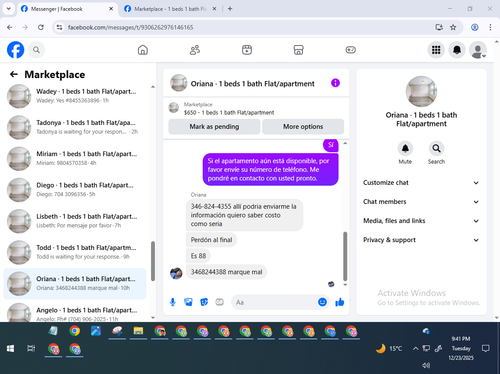Open the Facebook home logo
500x374 pixels.
point(15,50)
